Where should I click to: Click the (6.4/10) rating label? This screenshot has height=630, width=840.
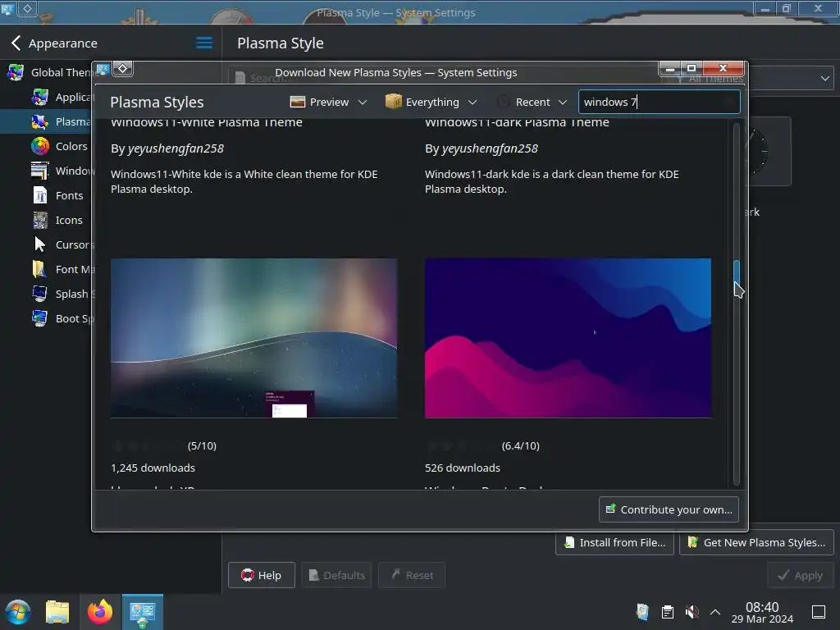[521, 445]
